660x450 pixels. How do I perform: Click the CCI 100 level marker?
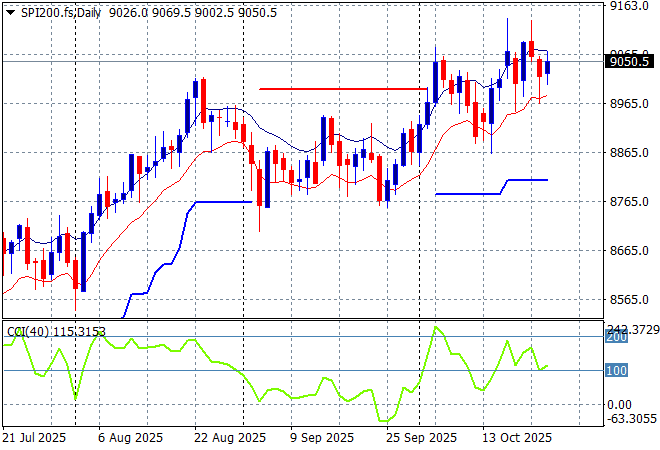click(617, 370)
